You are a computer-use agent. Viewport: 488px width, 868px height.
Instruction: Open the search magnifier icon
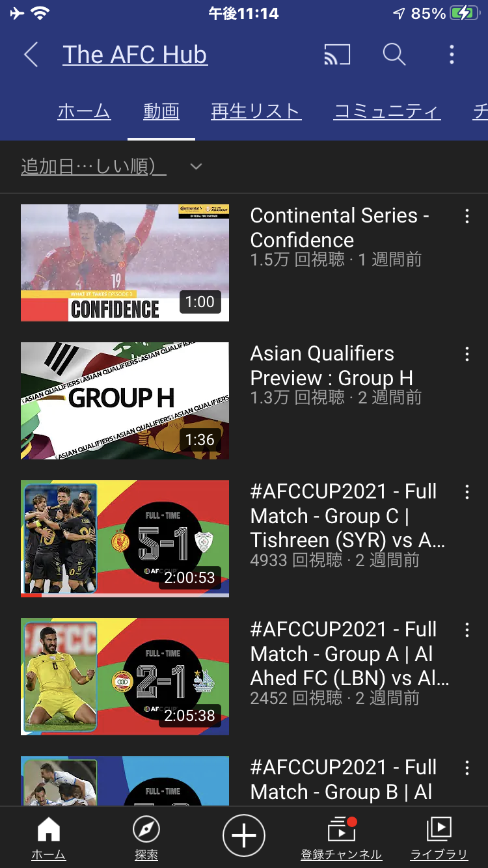[x=394, y=55]
